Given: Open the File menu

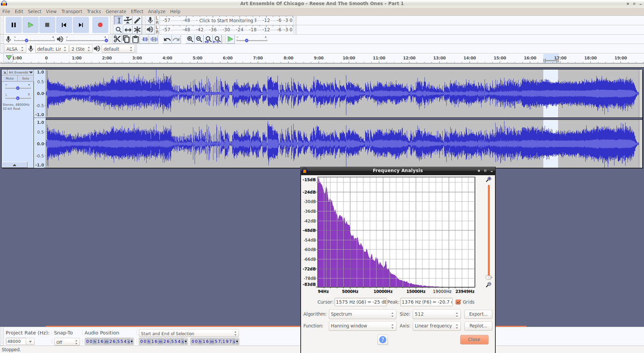Looking at the screenshot, I should (6, 11).
